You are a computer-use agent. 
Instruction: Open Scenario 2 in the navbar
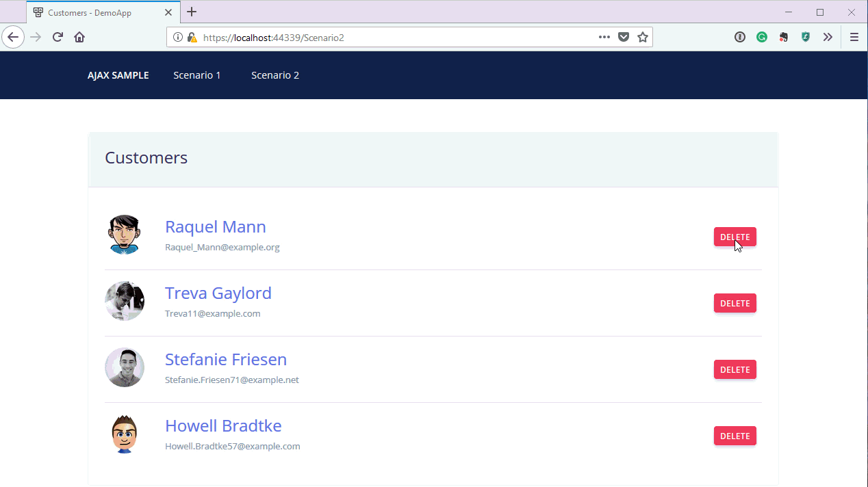coord(275,75)
